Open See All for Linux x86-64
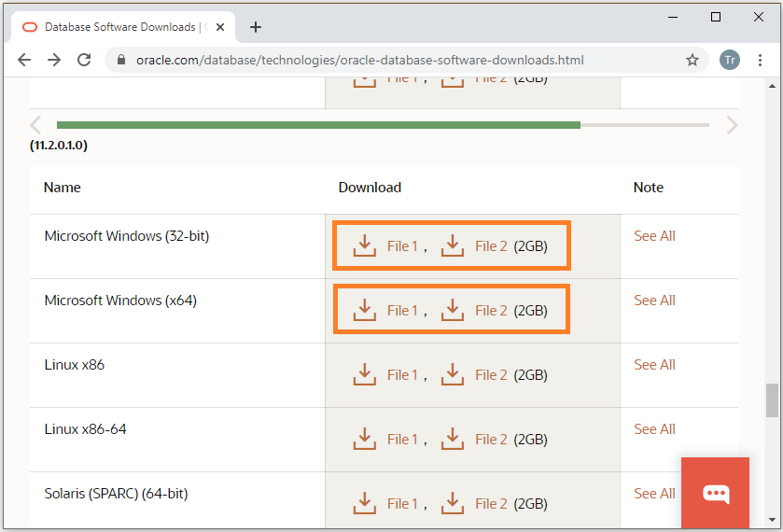The height and width of the screenshot is (532, 783). coord(654,429)
